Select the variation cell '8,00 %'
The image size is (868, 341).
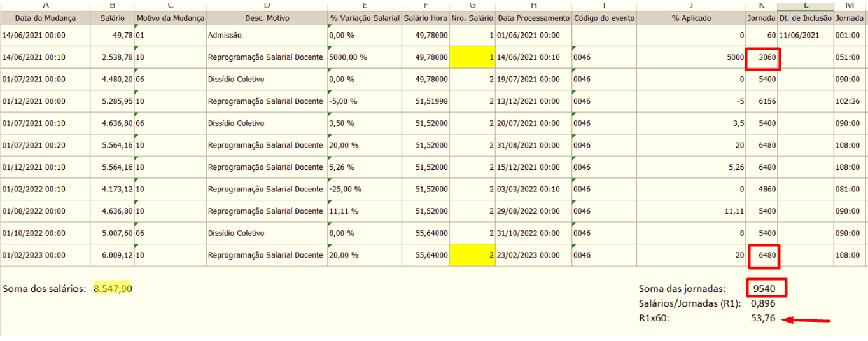click(x=365, y=233)
